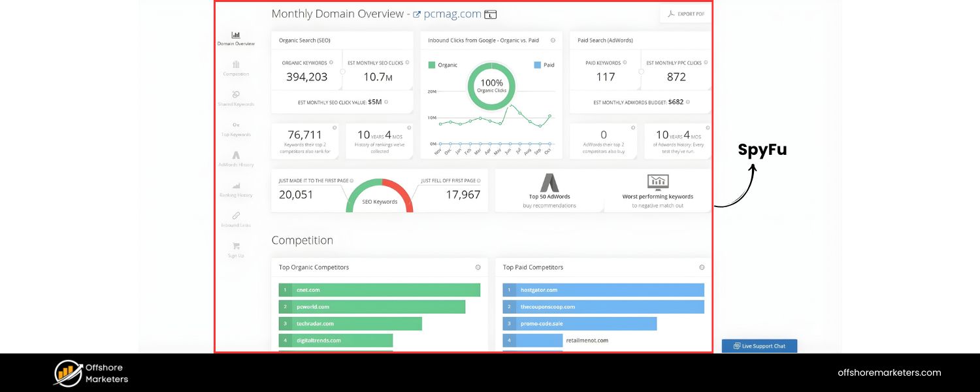Select hostgator.com paid competitor bar

(x=604, y=290)
